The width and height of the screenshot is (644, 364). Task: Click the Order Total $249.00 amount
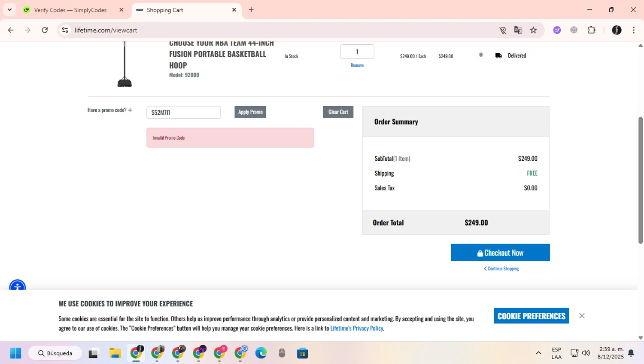pyautogui.click(x=477, y=223)
